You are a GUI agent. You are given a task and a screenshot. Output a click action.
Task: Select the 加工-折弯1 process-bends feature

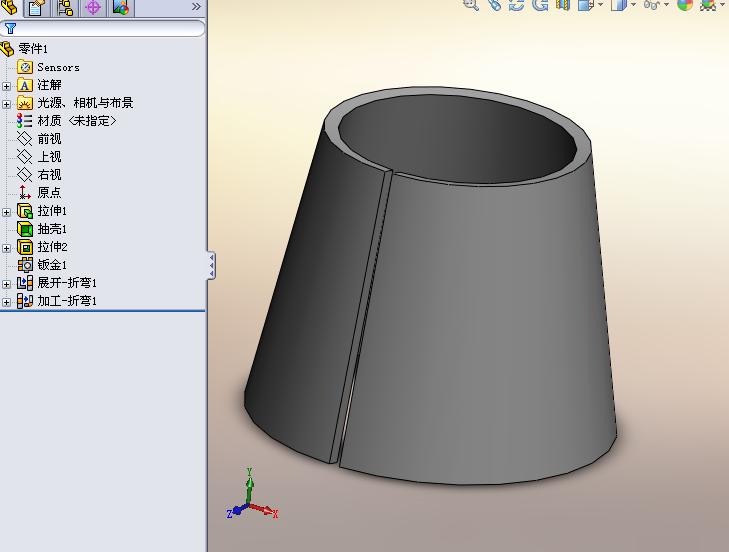click(67, 301)
